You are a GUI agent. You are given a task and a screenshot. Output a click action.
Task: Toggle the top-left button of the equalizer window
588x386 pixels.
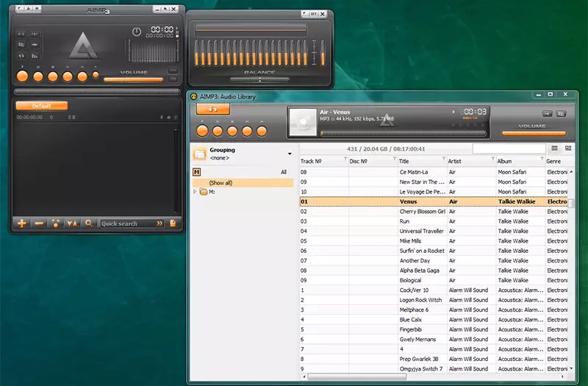coord(304,14)
